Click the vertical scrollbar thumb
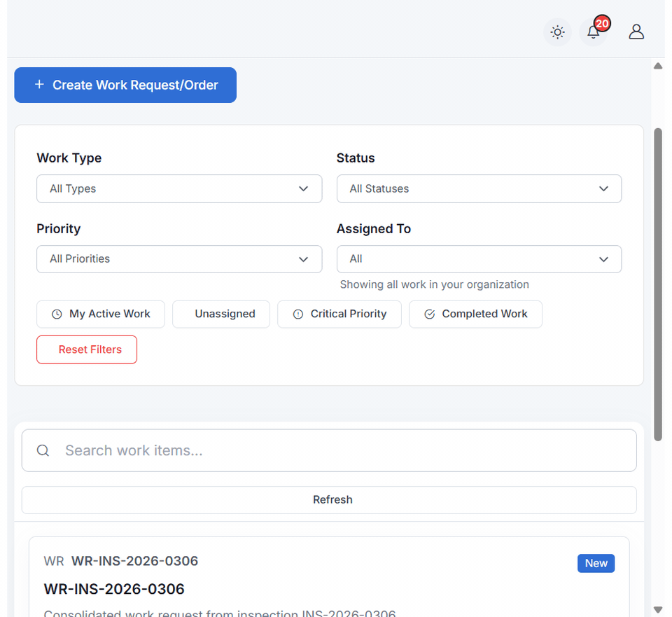Viewport: 672px width, 617px height. (658, 284)
